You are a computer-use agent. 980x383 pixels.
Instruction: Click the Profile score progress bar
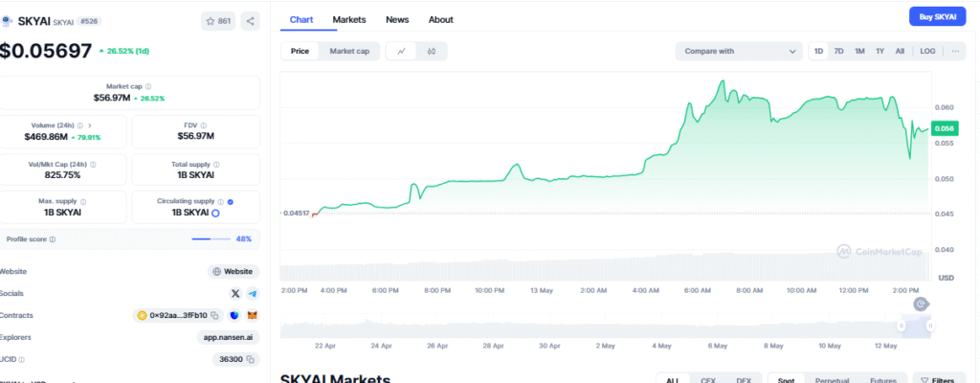point(211,239)
